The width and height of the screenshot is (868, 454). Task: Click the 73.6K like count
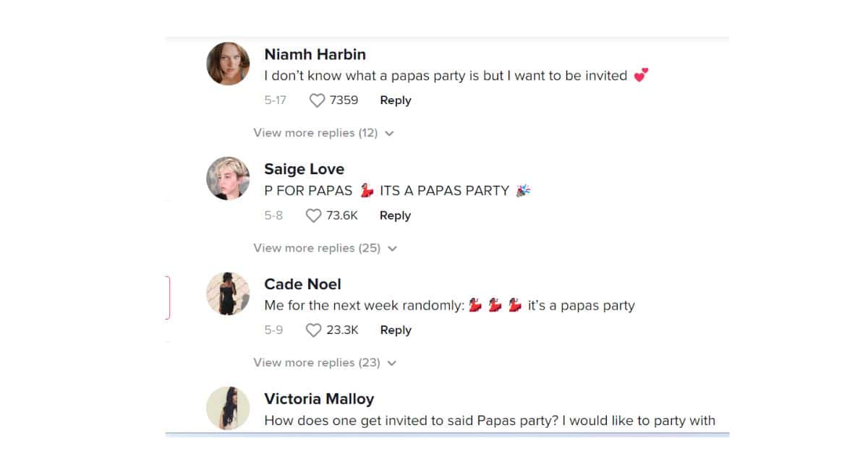coord(342,215)
